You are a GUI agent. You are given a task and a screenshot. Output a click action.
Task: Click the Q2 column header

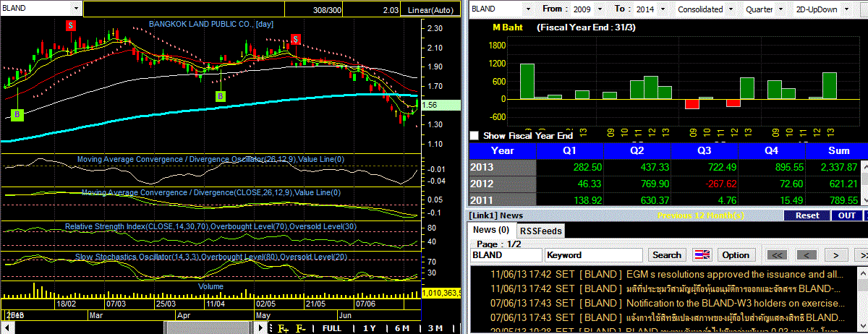(637, 150)
